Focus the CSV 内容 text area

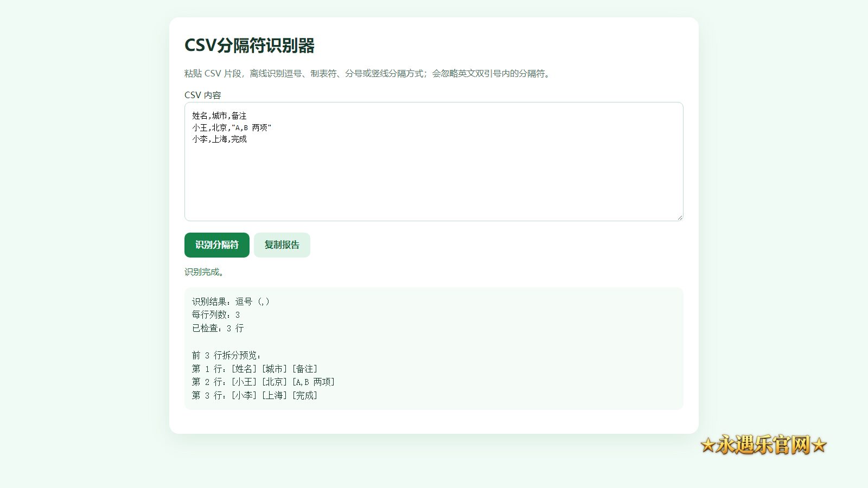[434, 162]
